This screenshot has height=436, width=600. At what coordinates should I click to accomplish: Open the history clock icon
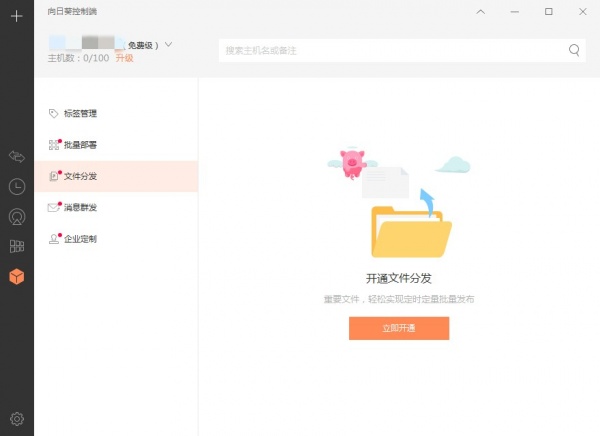pos(17,186)
